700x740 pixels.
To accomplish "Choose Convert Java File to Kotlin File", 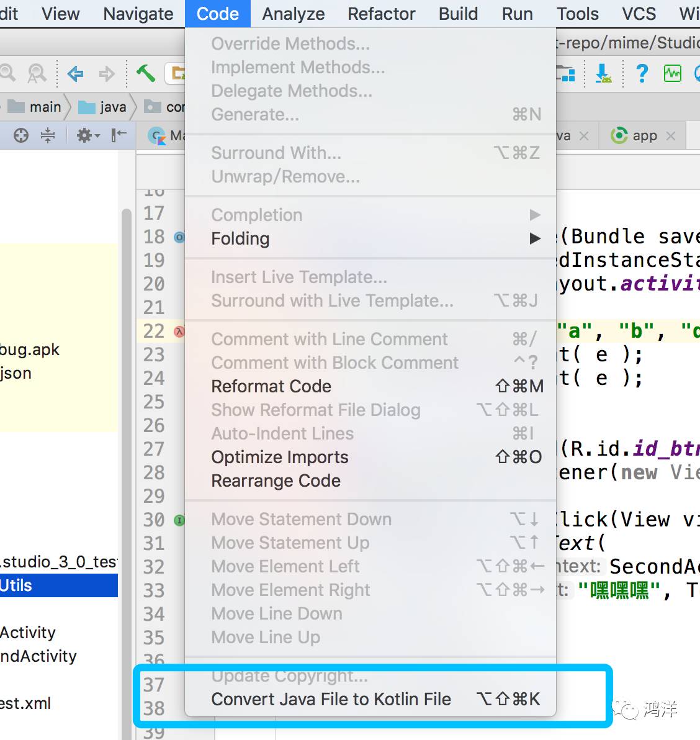I will [x=370, y=699].
